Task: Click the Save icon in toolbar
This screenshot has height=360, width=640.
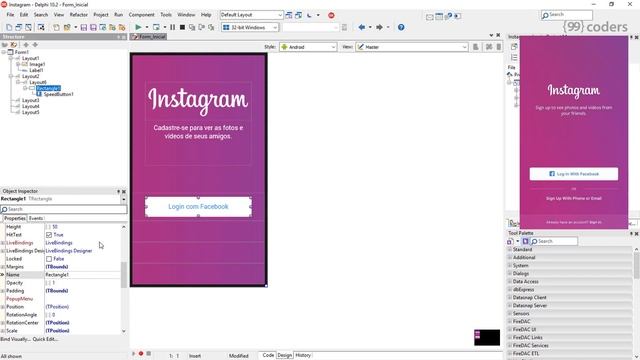Action: (x=84, y=27)
